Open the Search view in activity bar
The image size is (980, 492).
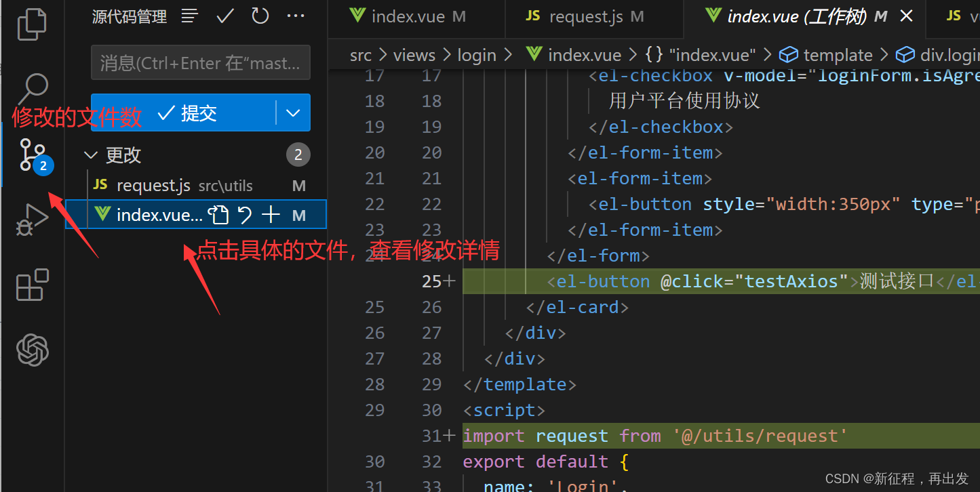(x=31, y=88)
